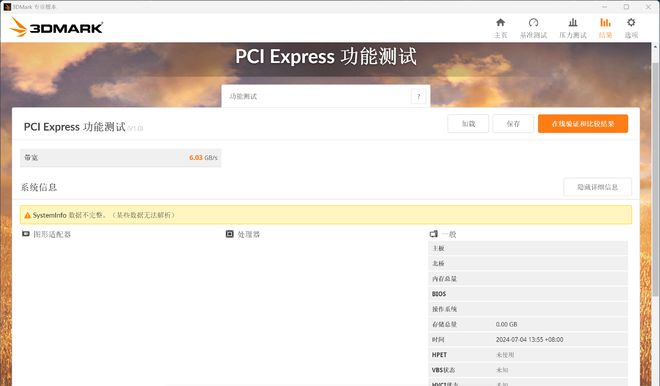Click the 北桥 northbridge row
Image resolution: width=660 pixels, height=386 pixels.
tap(528, 264)
